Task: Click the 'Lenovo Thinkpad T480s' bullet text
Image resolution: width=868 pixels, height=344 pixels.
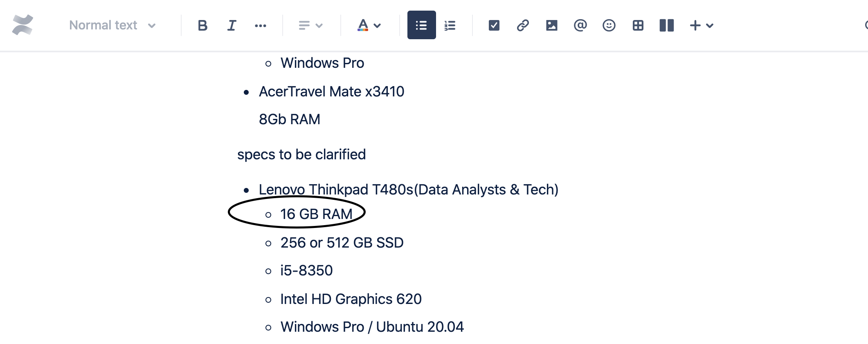Action: point(409,190)
